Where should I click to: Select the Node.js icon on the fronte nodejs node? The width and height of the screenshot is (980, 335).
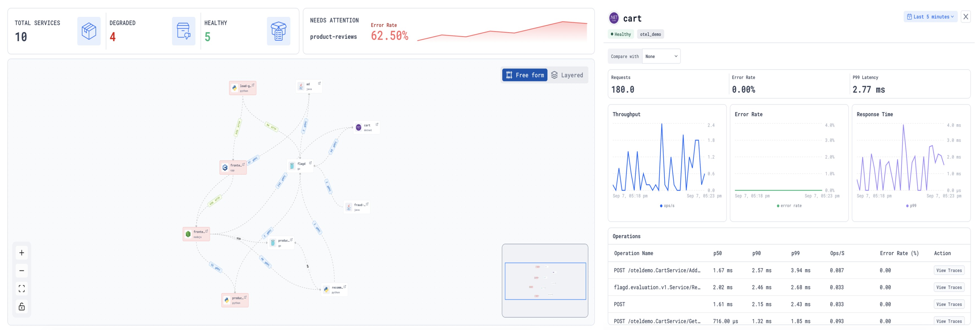188,234
